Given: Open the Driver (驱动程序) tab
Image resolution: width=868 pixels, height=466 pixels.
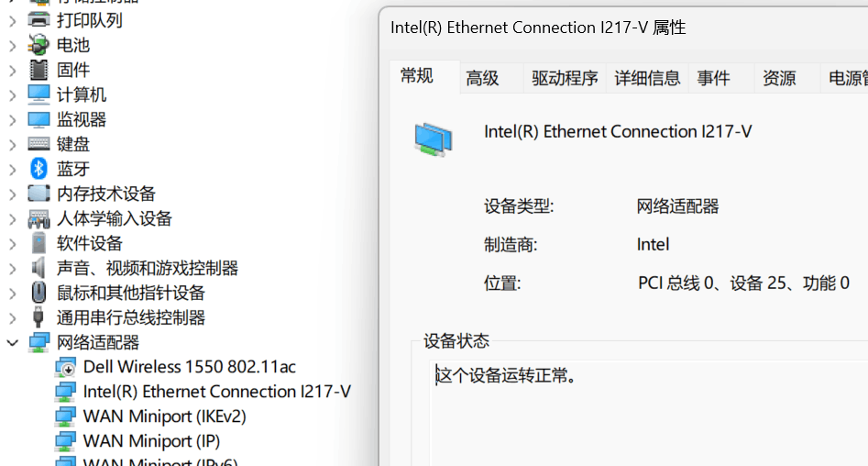Looking at the screenshot, I should (565, 78).
